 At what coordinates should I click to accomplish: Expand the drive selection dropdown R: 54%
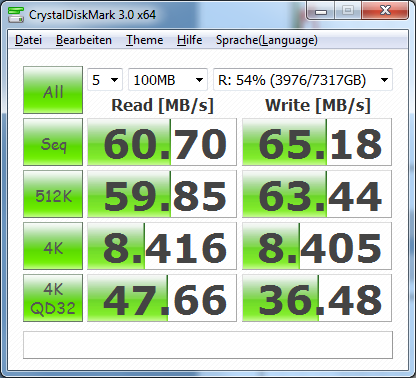click(x=303, y=80)
